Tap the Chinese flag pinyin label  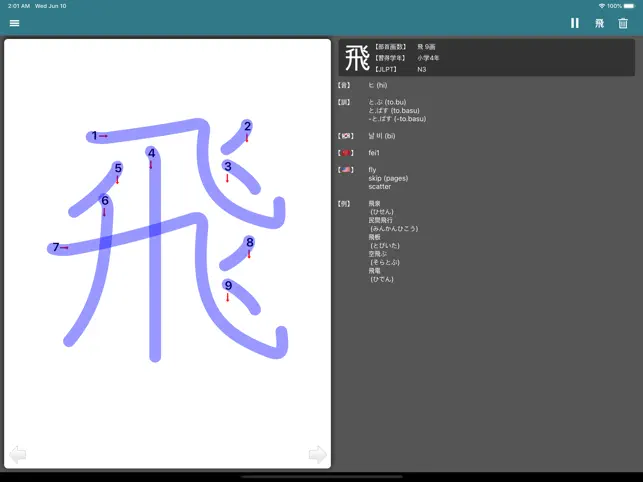pos(347,153)
